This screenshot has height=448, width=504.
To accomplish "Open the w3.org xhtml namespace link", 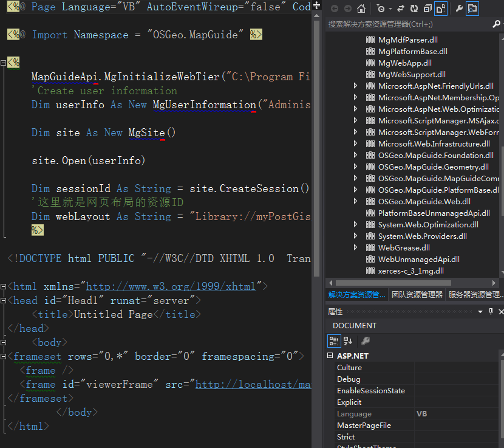I will click(x=172, y=286).
